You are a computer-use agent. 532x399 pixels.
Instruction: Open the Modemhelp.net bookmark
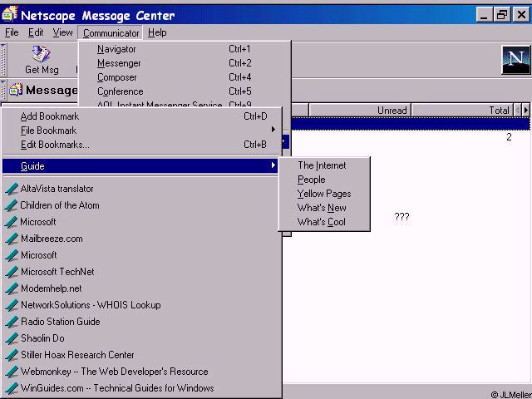tap(52, 288)
